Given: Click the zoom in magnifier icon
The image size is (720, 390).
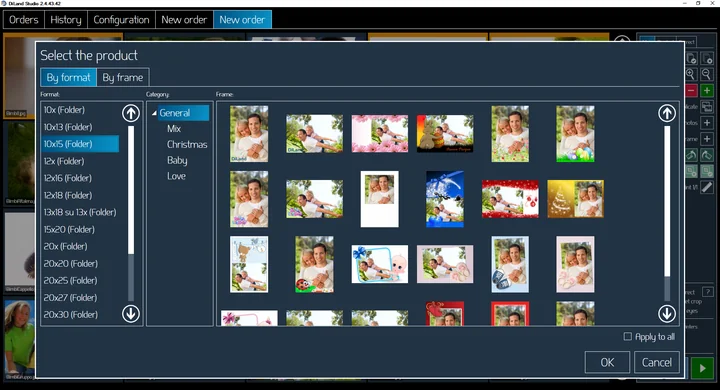Looking at the screenshot, I should (691, 74).
